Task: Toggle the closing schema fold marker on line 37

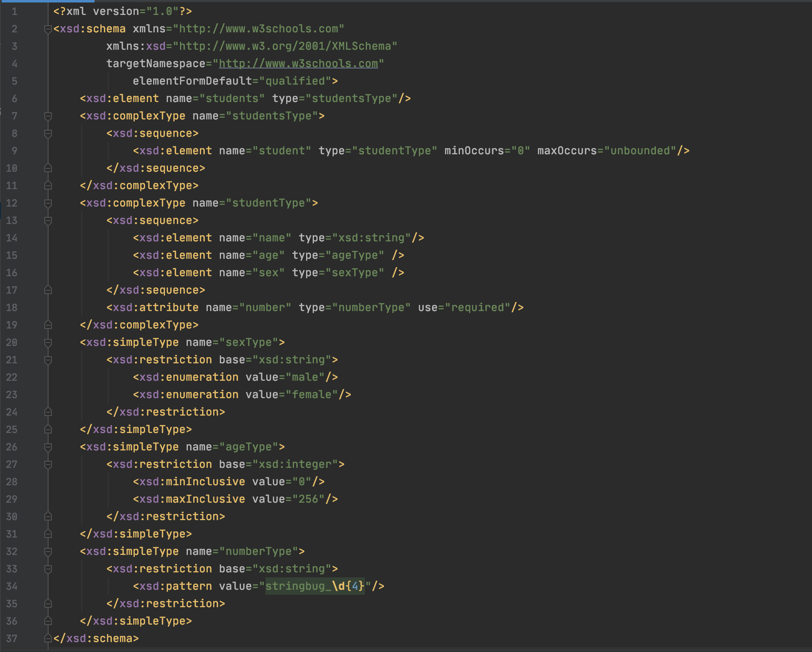Action: point(48,639)
